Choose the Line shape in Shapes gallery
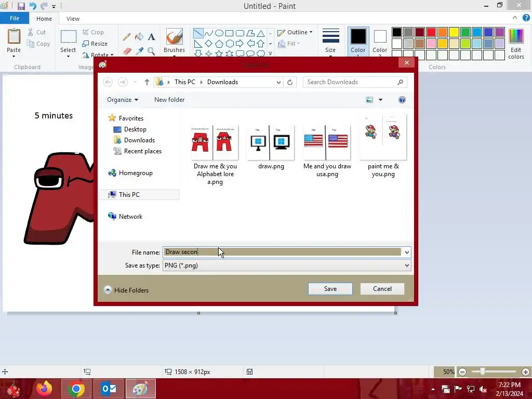The width and height of the screenshot is (532, 399). tap(198, 33)
